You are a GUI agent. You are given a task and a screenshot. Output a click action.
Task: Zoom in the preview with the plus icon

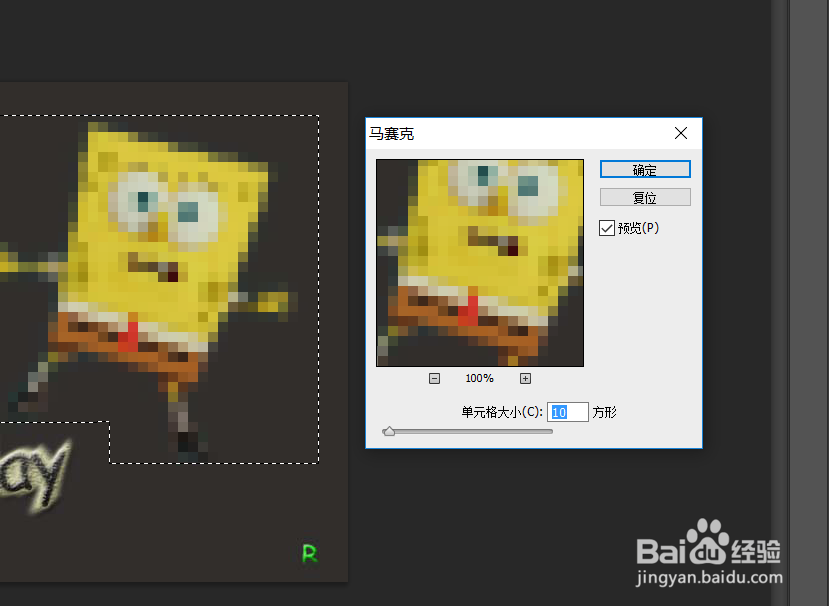tap(525, 379)
